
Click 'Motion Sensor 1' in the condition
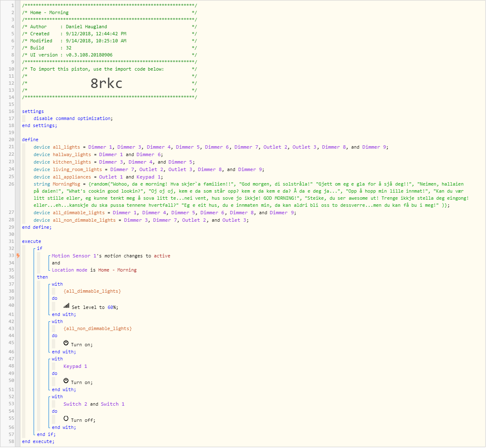(74, 257)
